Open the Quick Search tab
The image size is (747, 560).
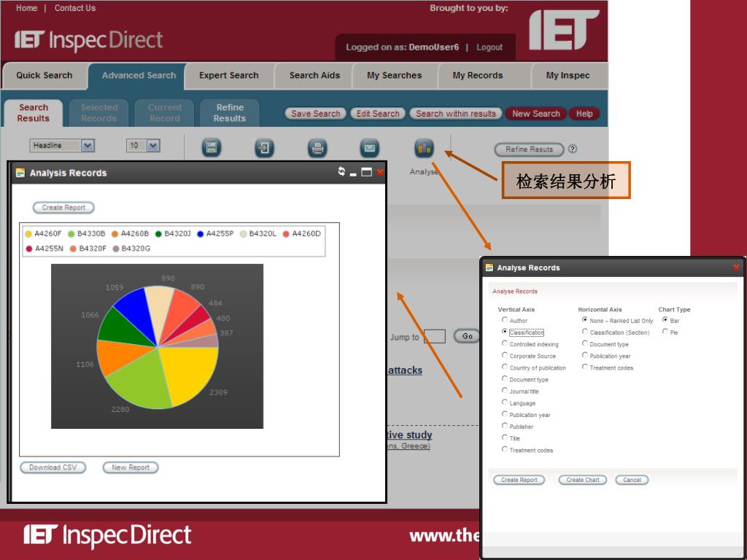click(44, 75)
